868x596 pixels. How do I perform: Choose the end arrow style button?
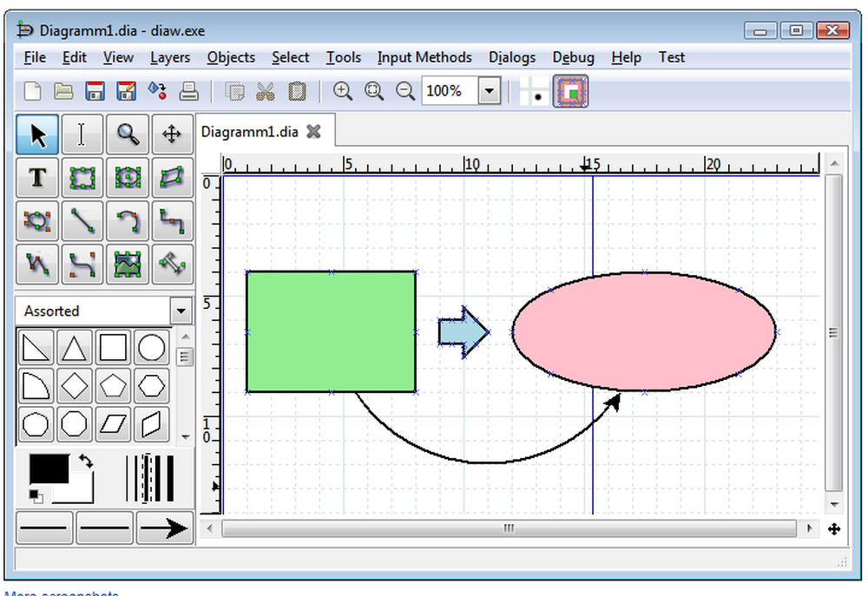pos(164,528)
